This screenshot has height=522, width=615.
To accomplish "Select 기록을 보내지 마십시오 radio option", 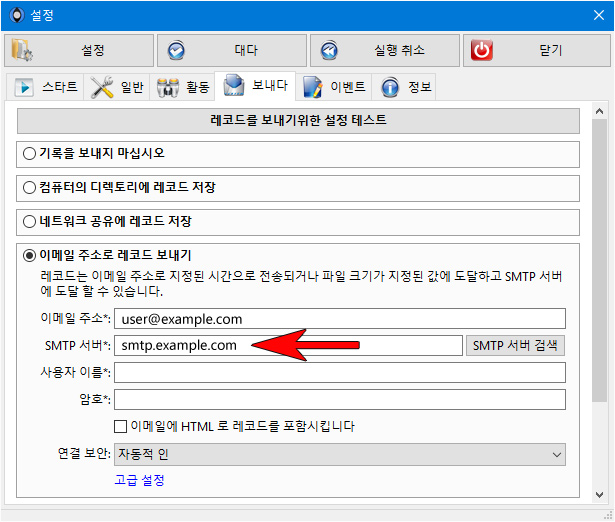I will click(x=29, y=153).
